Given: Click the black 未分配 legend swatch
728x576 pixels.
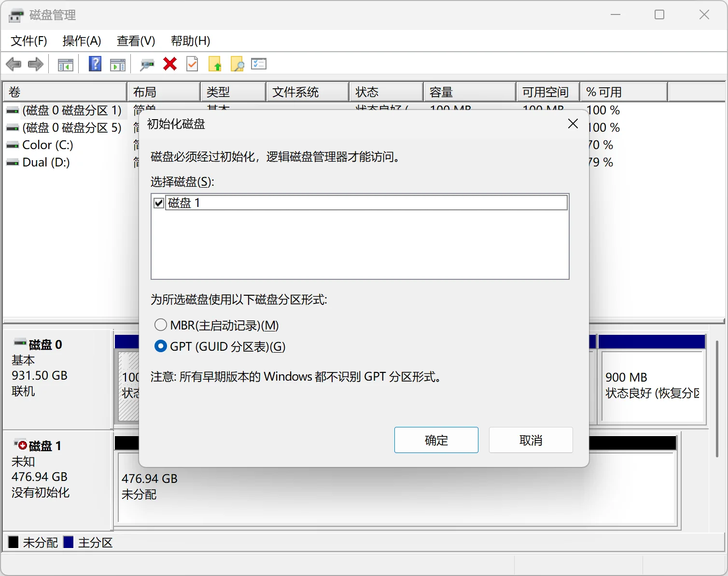Looking at the screenshot, I should [14, 542].
